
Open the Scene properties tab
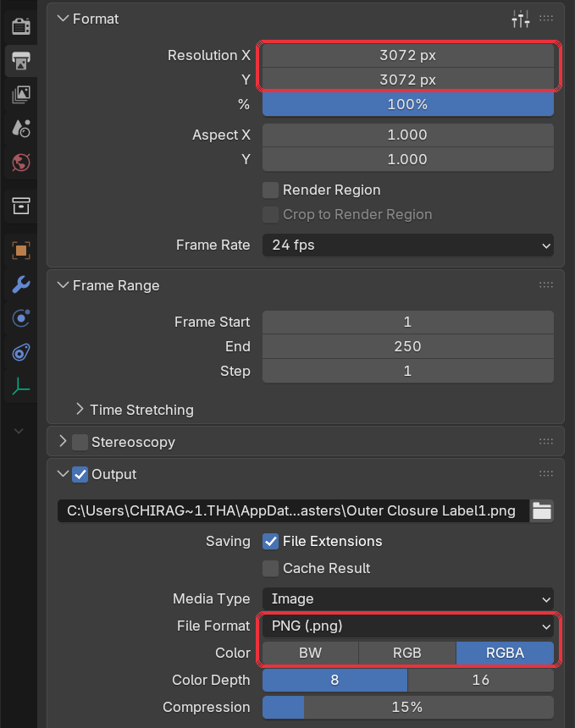point(21,129)
